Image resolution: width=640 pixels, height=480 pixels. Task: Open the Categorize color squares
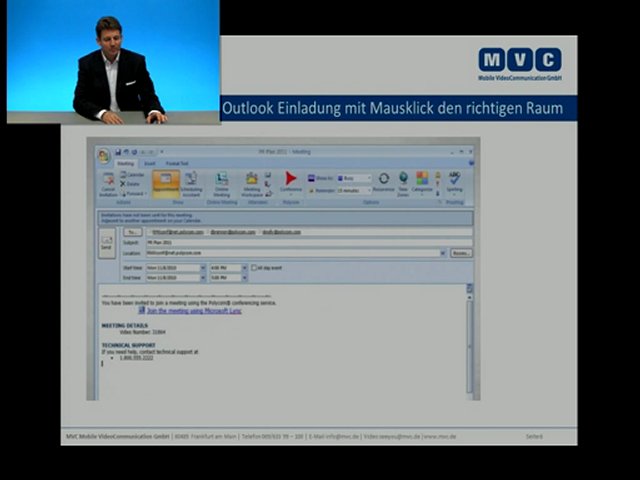pyautogui.click(x=422, y=182)
